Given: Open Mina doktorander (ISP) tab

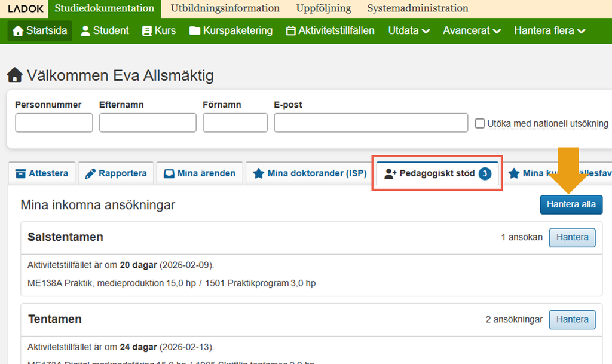Looking at the screenshot, I should point(310,173).
